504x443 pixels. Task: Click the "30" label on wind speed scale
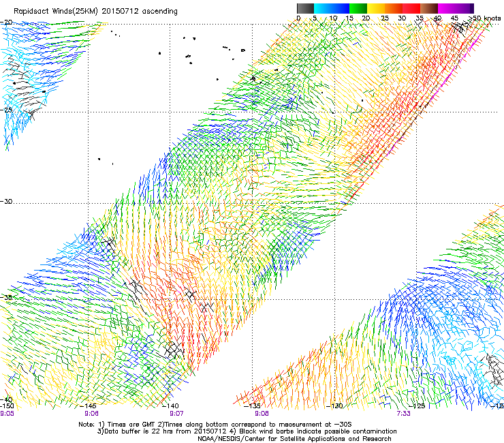402,18
